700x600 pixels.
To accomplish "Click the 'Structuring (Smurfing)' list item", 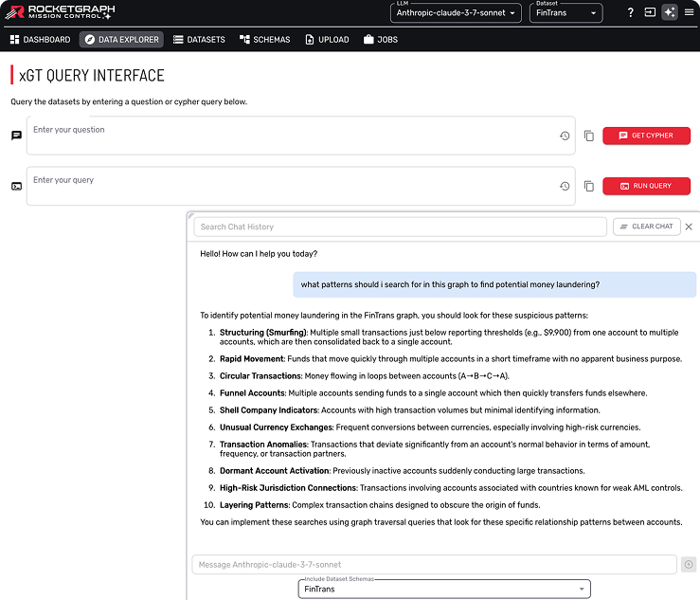I will (449, 336).
